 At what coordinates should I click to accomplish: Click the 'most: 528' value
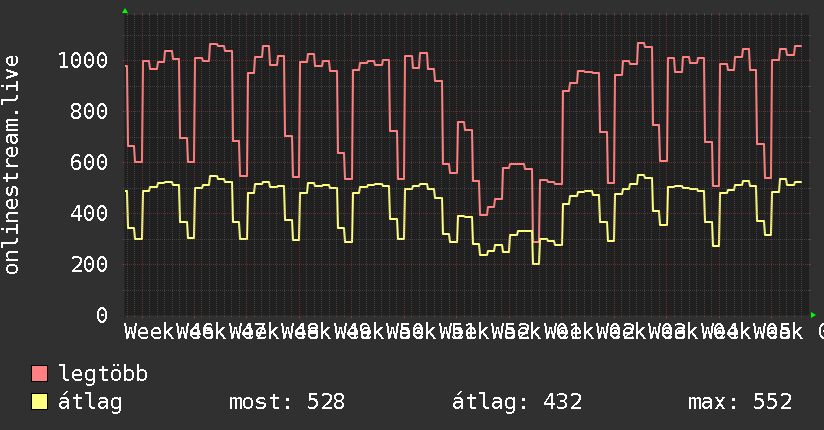(287, 402)
